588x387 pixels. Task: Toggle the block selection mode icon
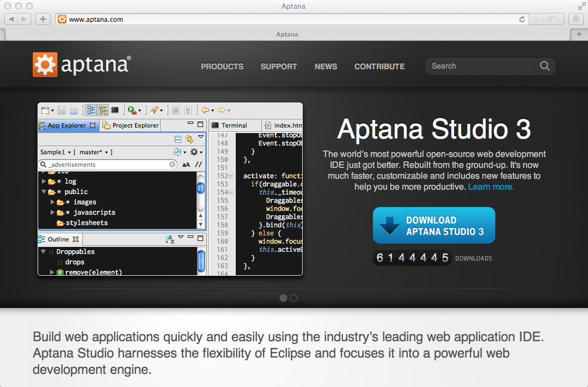point(175,110)
